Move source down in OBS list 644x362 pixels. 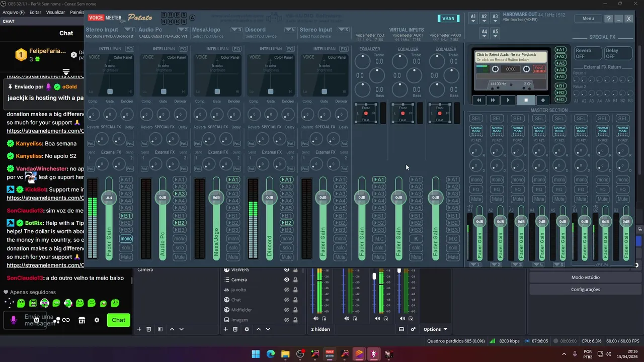(268, 329)
